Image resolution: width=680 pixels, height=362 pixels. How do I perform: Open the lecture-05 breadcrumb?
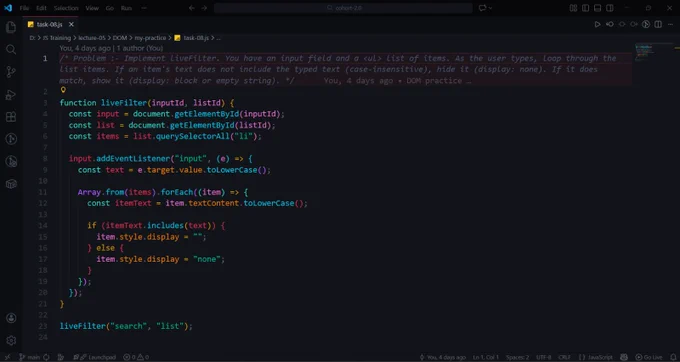click(92, 38)
